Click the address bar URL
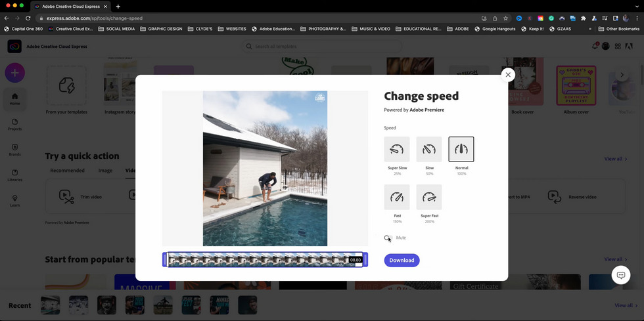Image resolution: width=644 pixels, height=321 pixels. click(95, 18)
